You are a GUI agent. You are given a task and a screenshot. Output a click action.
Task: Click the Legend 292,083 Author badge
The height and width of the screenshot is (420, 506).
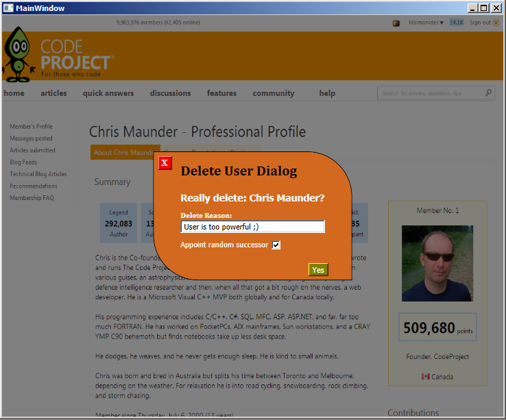[x=119, y=223]
